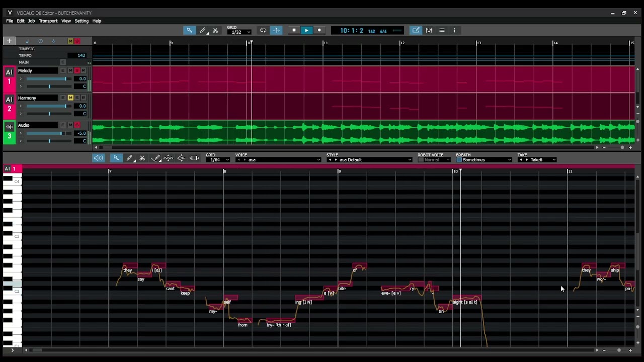Open the Help menu

pyautogui.click(x=97, y=21)
